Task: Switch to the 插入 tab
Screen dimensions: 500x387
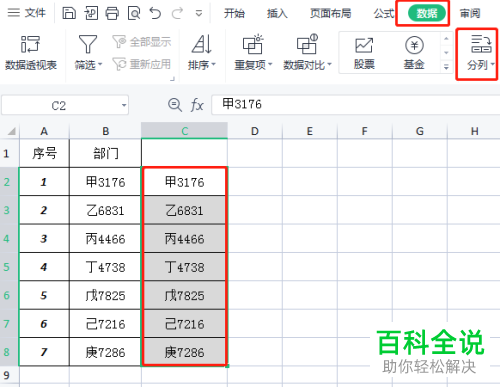Action: click(277, 13)
